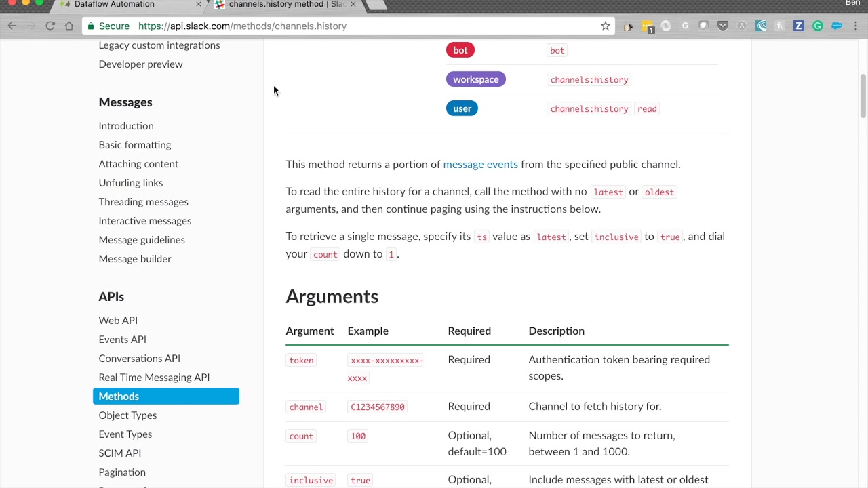
Task: Click the secure padlock in the address bar
Action: (x=91, y=26)
